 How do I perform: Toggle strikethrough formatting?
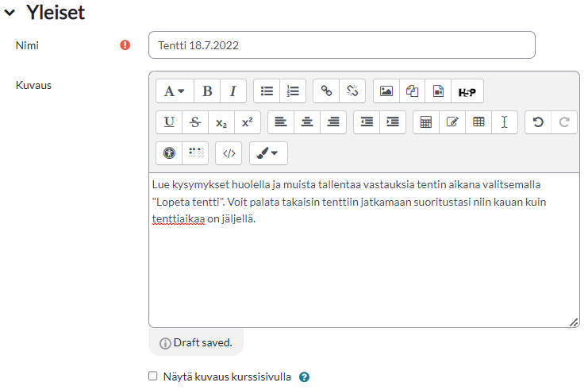[x=194, y=122]
